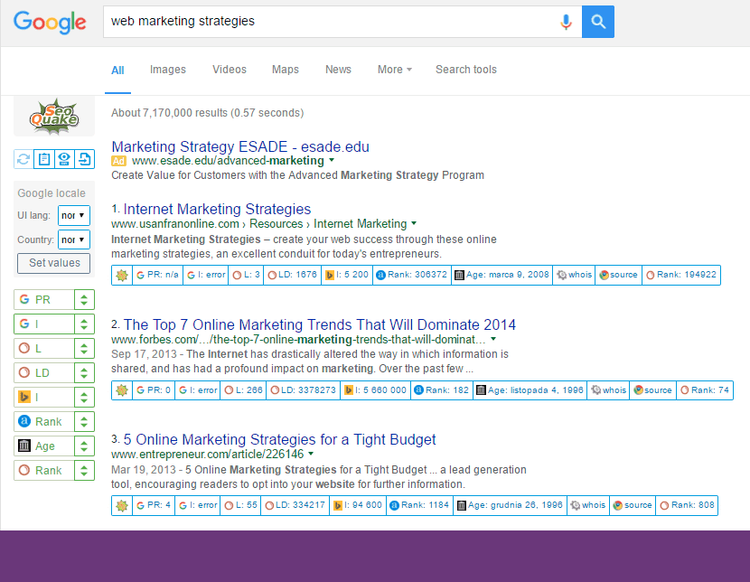Click Google PR: n/a in result 1 bar
The width and height of the screenshot is (750, 582).
coord(157,275)
